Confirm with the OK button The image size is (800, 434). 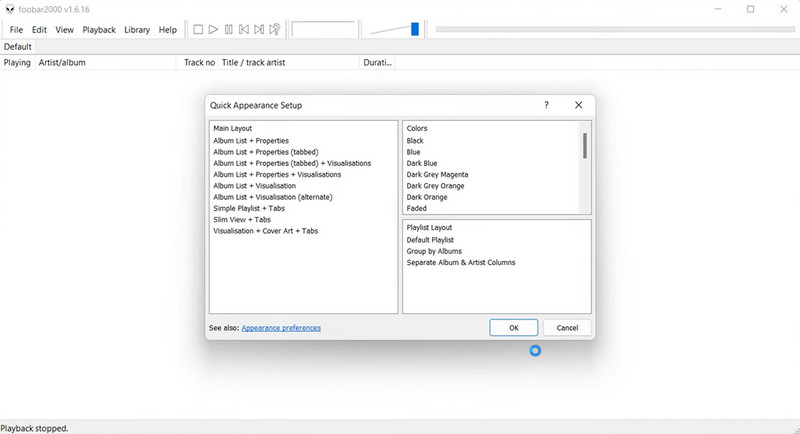pos(513,328)
